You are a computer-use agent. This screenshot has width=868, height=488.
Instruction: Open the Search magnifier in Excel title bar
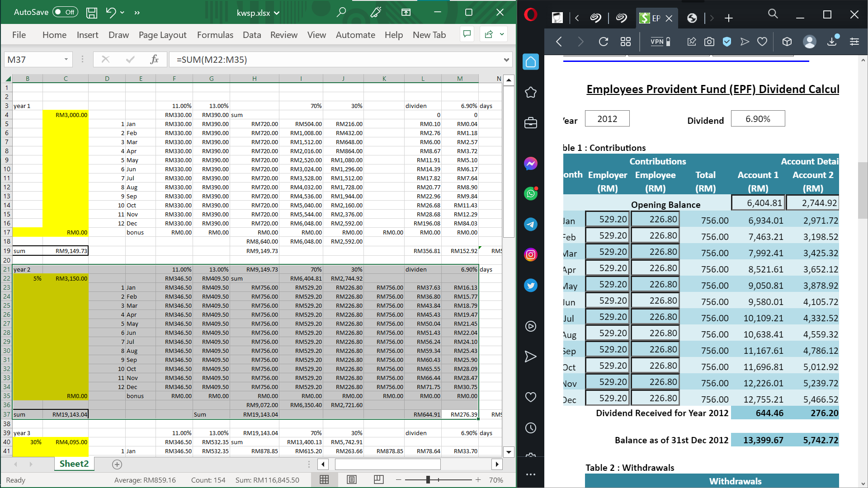[x=341, y=12]
